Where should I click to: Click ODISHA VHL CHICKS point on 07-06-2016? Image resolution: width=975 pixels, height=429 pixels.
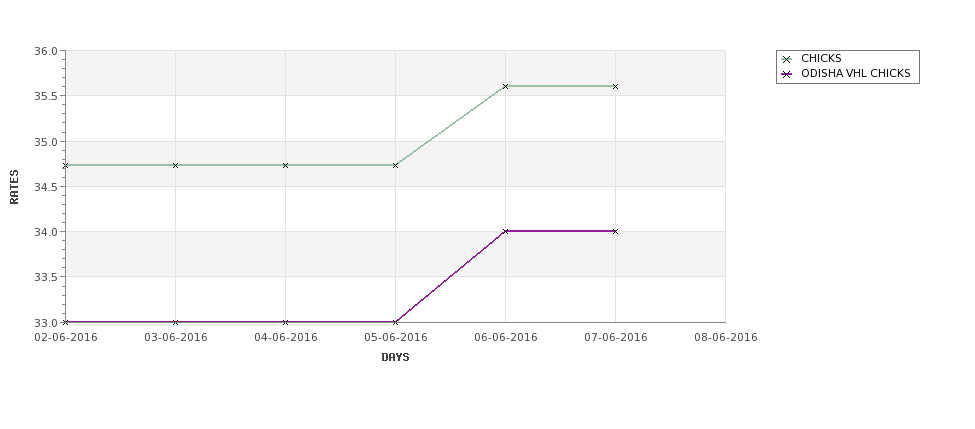click(x=616, y=231)
